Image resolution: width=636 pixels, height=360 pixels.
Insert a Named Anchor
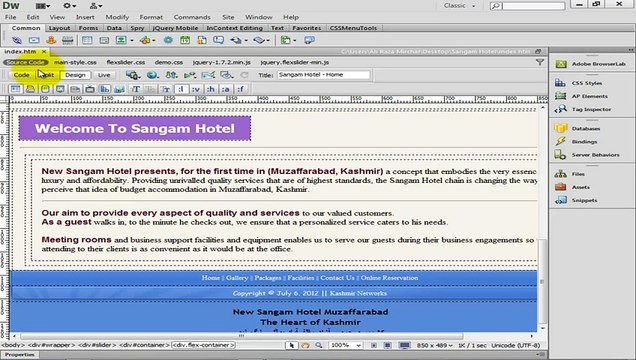coord(51,40)
